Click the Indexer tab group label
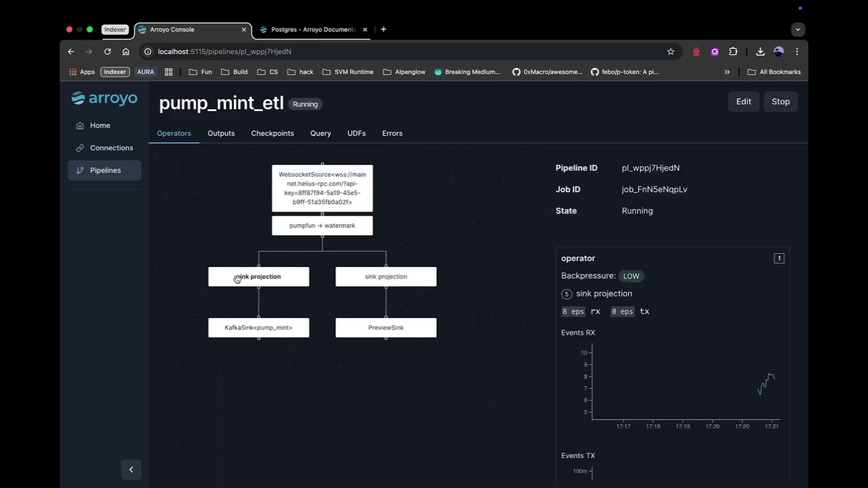868x488 pixels. click(x=115, y=30)
